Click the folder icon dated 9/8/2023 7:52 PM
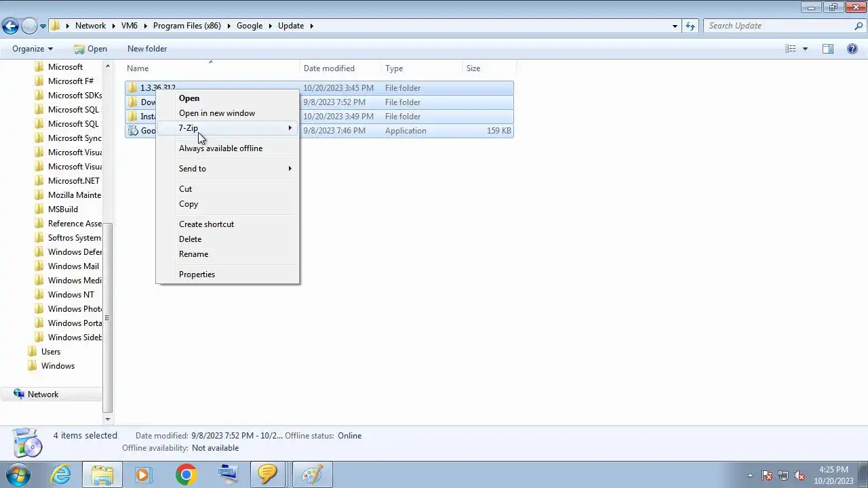Image resolution: width=868 pixels, height=488 pixels. coord(133,102)
